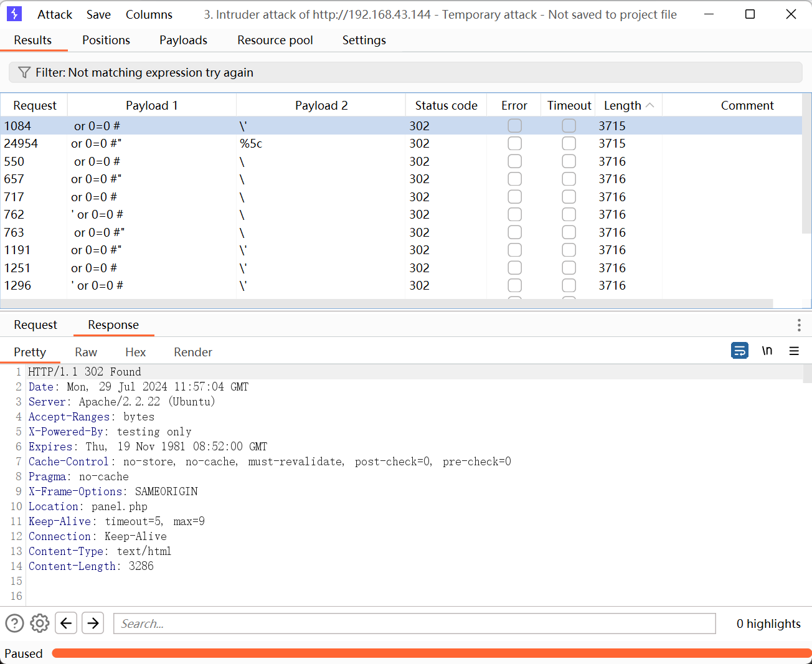Toggle the show non-printable characters \n icon
This screenshot has height=664, width=812.
click(x=767, y=351)
